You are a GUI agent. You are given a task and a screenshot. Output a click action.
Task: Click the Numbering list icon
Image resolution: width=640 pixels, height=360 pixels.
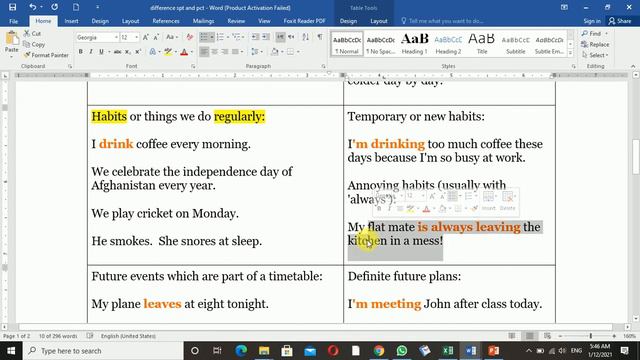click(220, 37)
